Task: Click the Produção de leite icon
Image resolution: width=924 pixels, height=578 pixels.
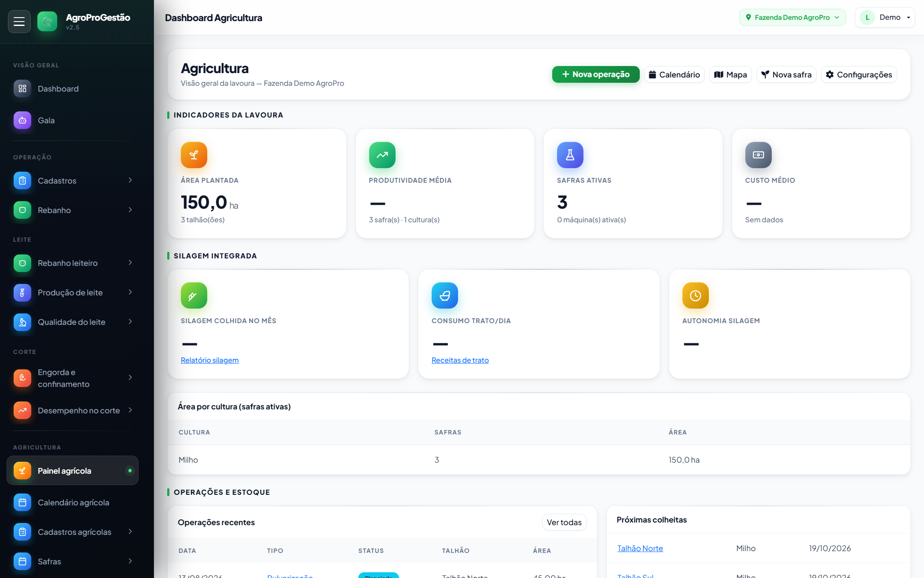Action: (22, 292)
